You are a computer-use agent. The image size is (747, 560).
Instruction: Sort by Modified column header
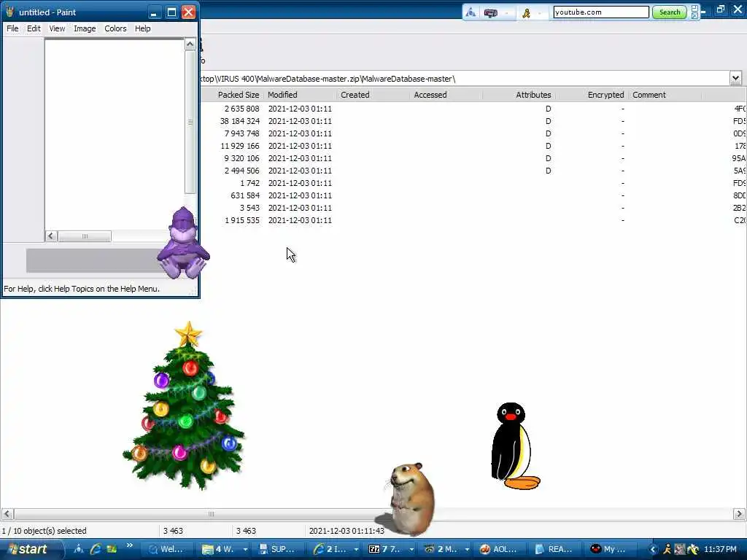pos(282,95)
